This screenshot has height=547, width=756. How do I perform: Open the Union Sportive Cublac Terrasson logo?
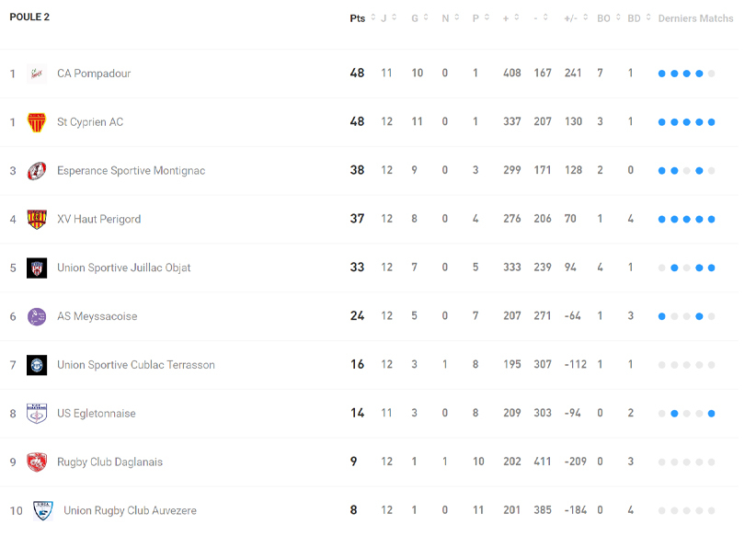click(37, 365)
